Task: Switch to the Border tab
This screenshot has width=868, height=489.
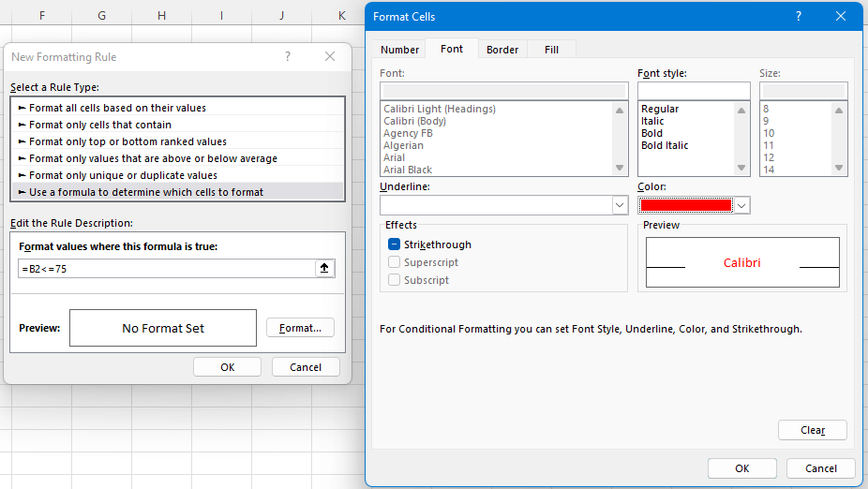Action: 502,50
